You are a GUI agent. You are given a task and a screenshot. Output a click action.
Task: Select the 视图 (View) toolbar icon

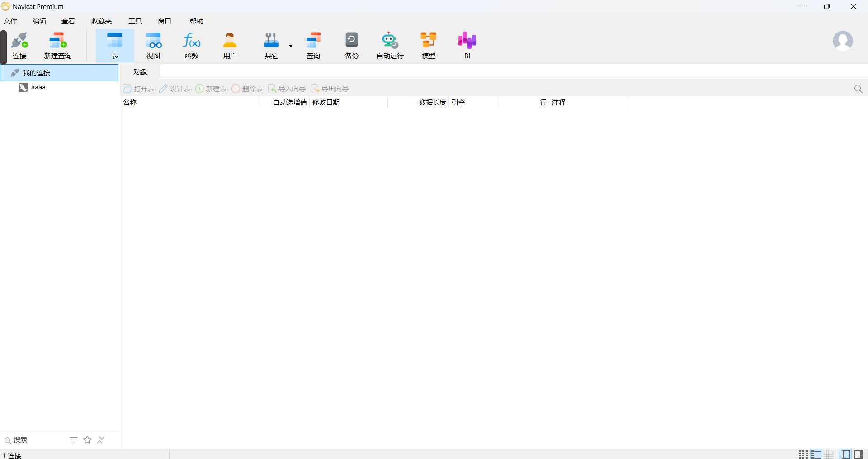pos(153,45)
